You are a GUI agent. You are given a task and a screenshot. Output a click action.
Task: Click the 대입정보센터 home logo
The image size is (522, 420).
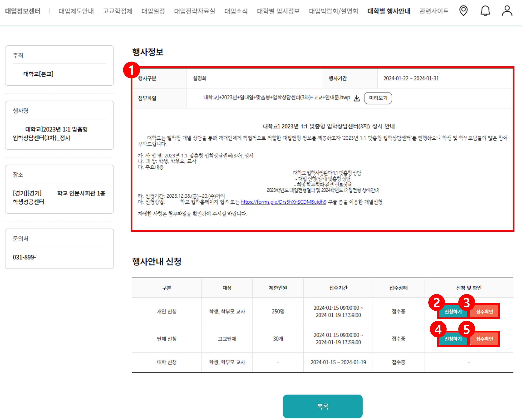click(x=23, y=11)
